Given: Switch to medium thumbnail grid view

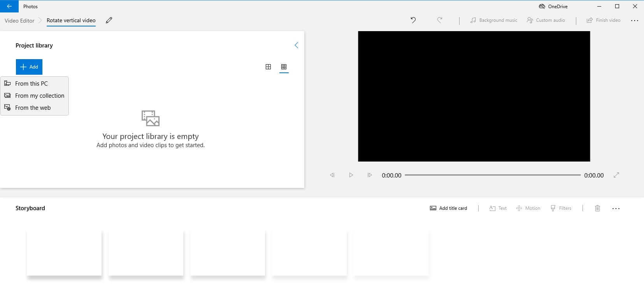Looking at the screenshot, I should click(268, 67).
